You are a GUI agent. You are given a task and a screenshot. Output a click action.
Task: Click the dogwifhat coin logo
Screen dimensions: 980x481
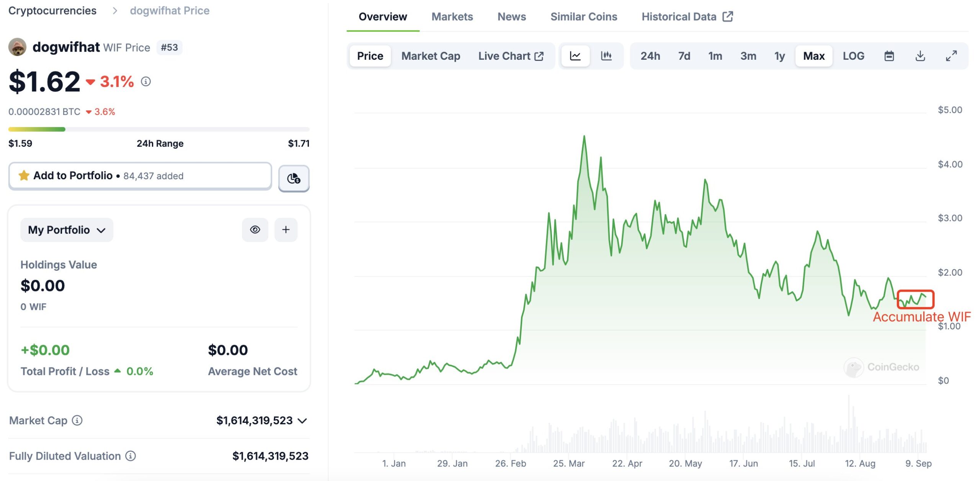coord(17,47)
